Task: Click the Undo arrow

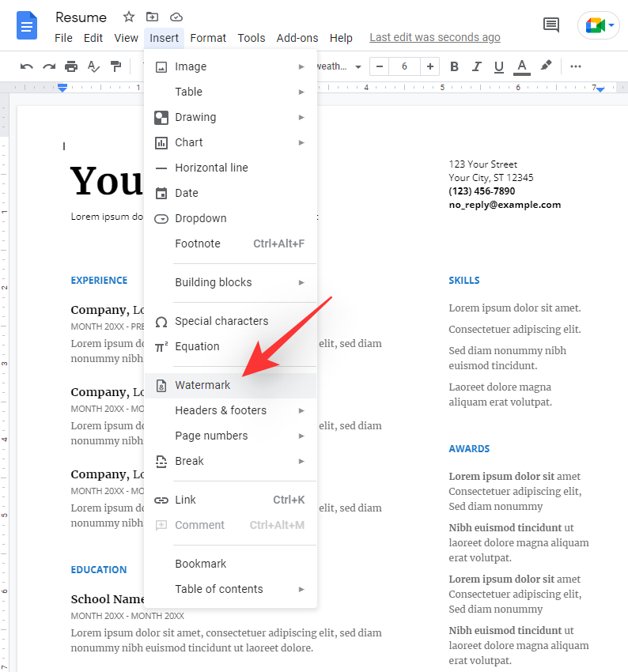Action: (x=27, y=66)
